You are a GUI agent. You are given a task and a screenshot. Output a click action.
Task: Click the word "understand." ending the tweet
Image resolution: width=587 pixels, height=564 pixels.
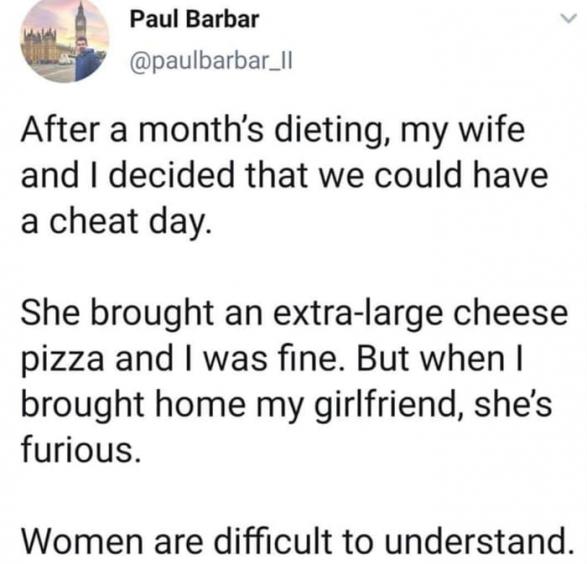click(x=479, y=540)
